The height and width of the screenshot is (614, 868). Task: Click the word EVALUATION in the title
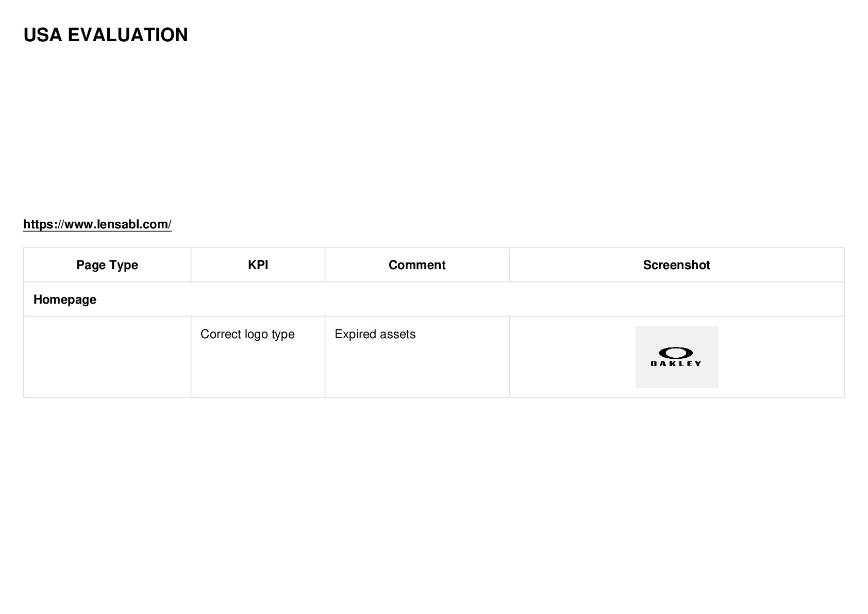click(x=128, y=35)
